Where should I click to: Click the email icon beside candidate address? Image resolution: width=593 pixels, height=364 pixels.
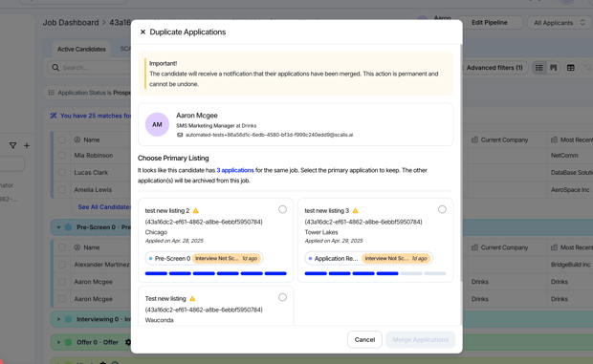click(180, 135)
